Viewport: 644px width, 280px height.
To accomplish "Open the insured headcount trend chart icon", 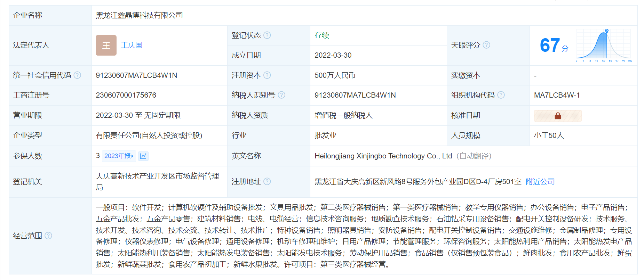I will (143, 156).
